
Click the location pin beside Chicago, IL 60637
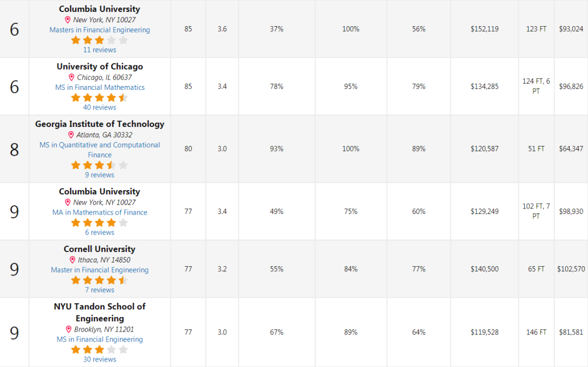point(71,78)
